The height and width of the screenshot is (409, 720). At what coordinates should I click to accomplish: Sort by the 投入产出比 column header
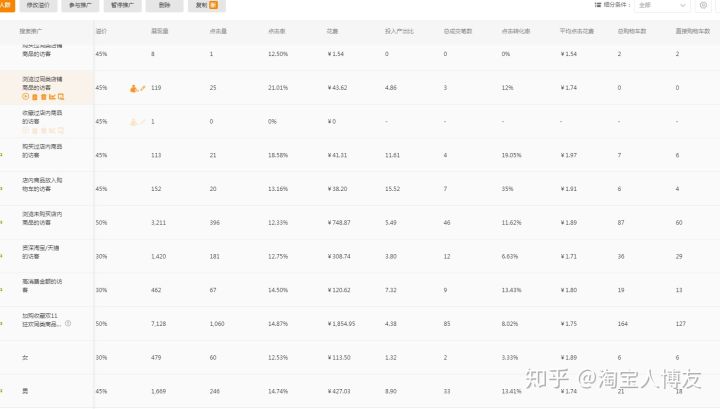point(399,31)
